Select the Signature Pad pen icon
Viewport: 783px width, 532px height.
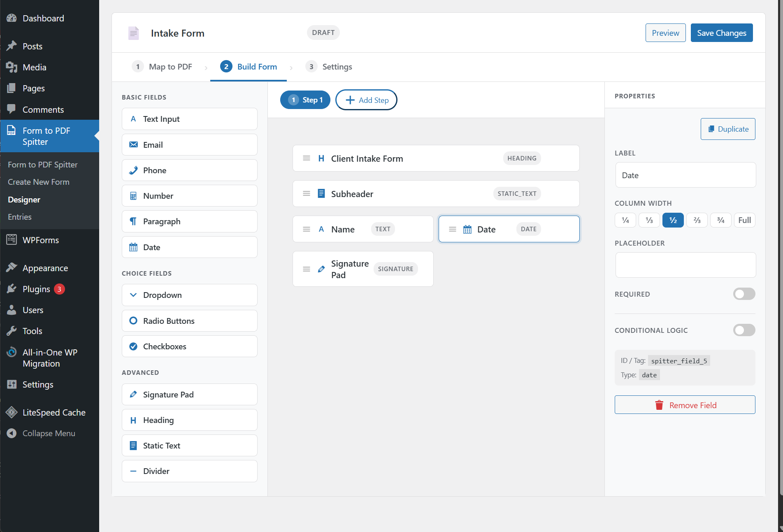tap(133, 394)
